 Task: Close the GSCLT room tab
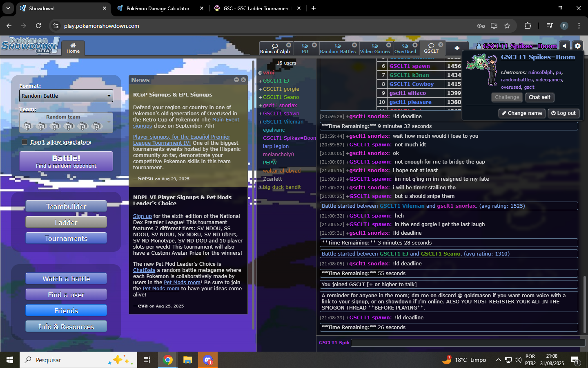[x=441, y=45]
